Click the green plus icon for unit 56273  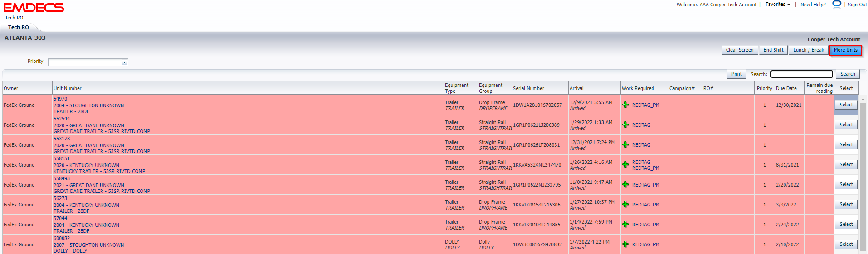(x=625, y=205)
